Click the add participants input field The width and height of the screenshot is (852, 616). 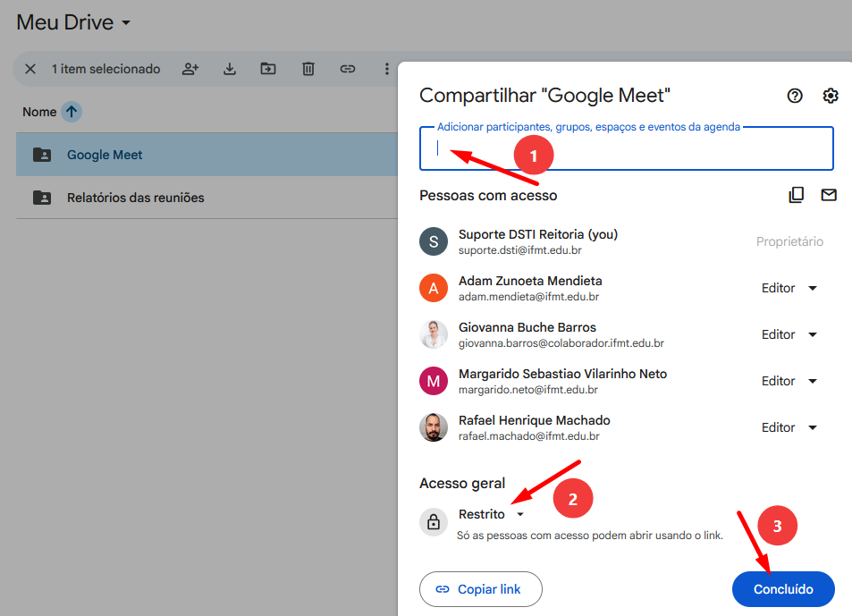(626, 148)
